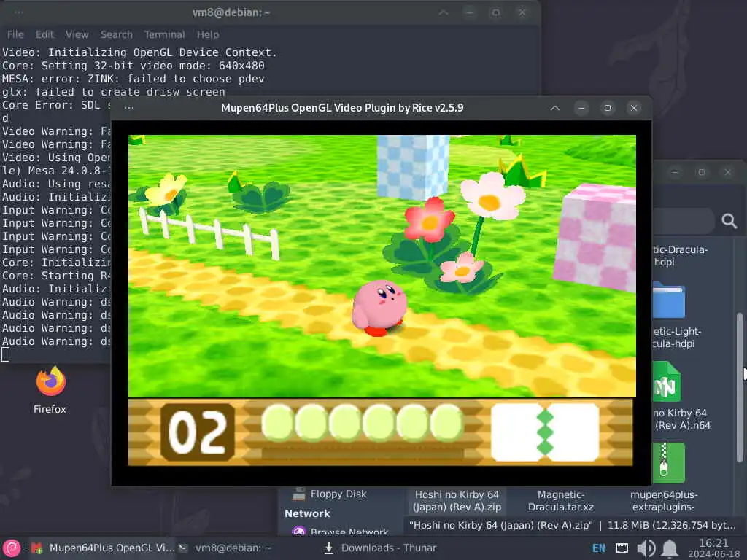
Task: Roll up the terminal window with the chevron
Action: (444, 12)
